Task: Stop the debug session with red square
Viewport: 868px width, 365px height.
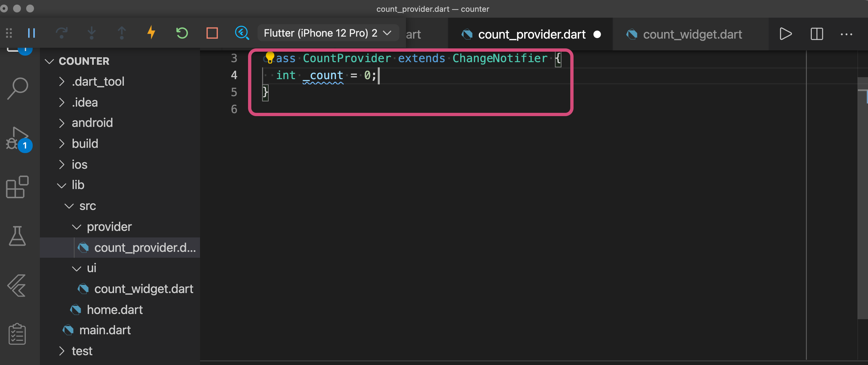Action: point(212,33)
